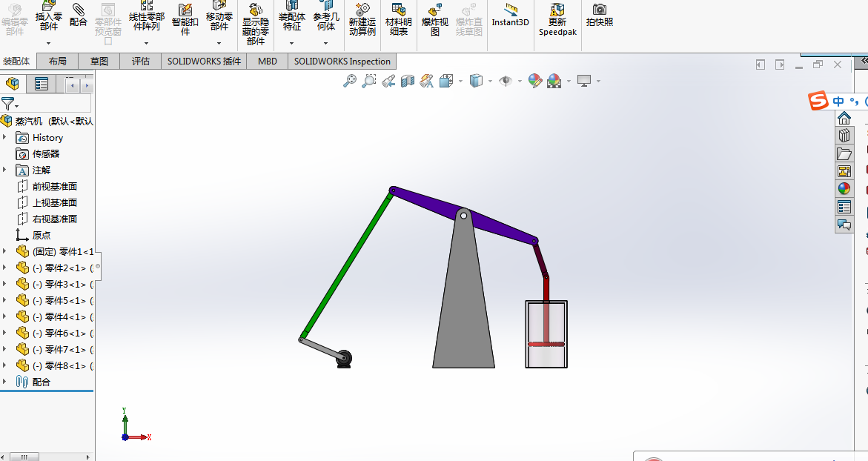
Task: Open Apply Scene dropdown arrow
Action: click(569, 82)
